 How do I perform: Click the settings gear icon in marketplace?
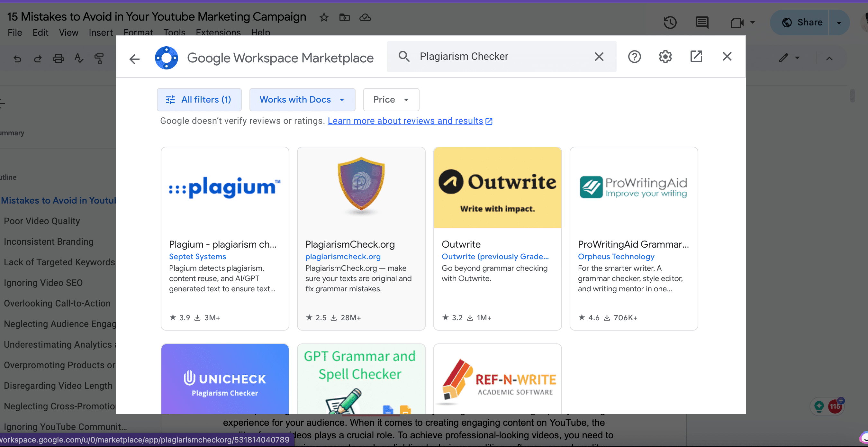[665, 57]
